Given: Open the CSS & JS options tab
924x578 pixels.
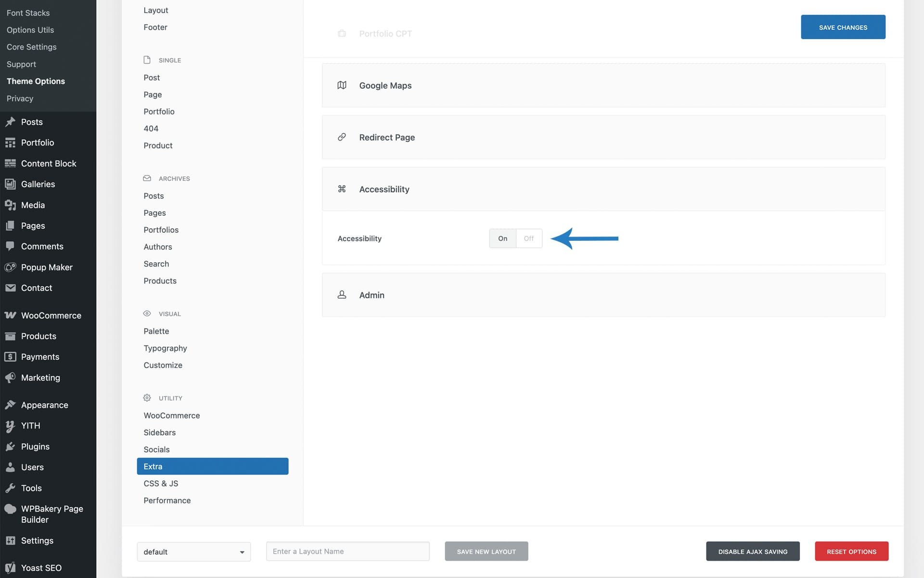Looking at the screenshot, I should pyautogui.click(x=161, y=484).
